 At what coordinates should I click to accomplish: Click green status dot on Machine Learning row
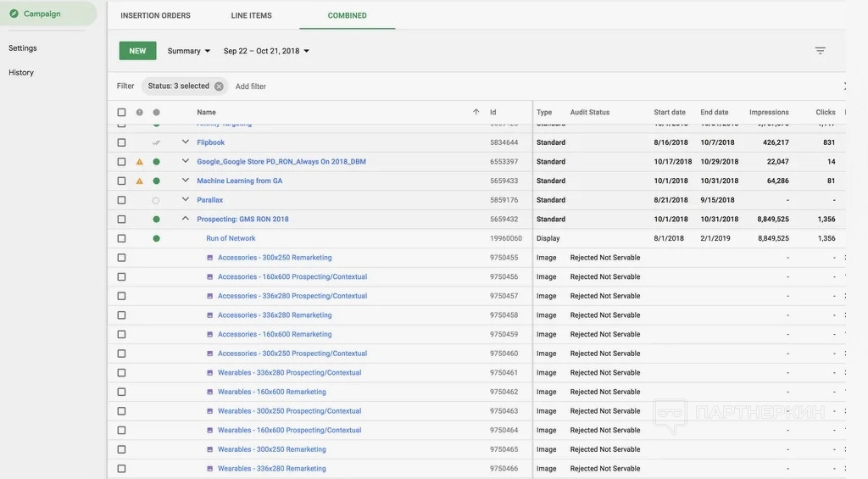(157, 181)
